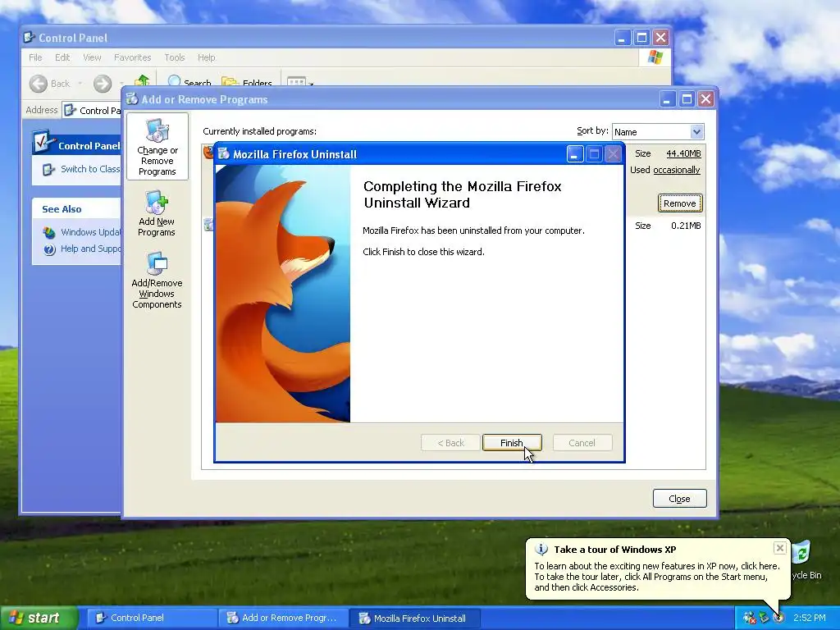Click the Take a tour of Windows XP balloon text

pos(614,549)
